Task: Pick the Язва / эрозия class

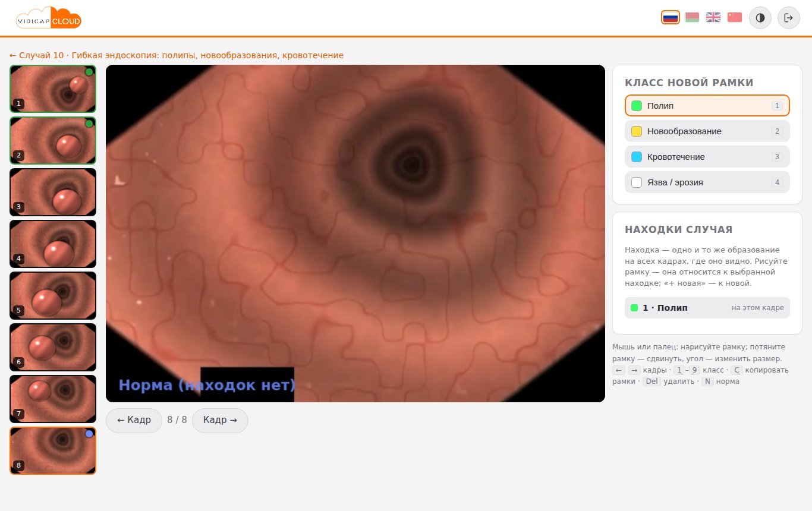Action: [707, 182]
